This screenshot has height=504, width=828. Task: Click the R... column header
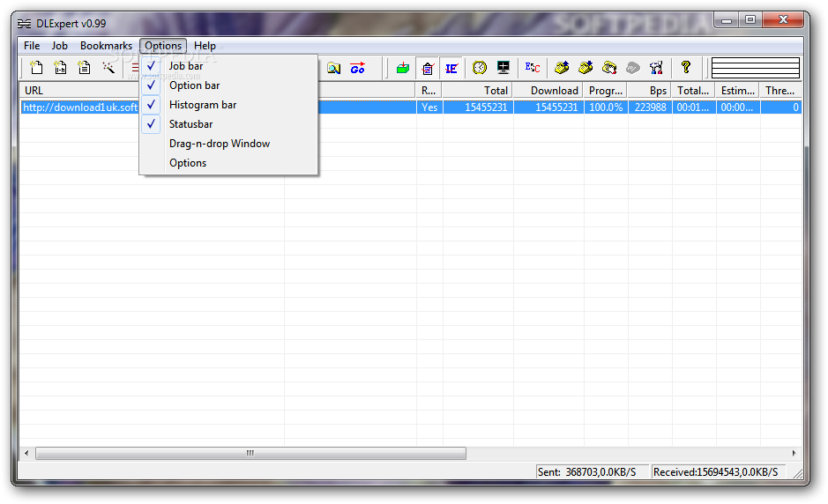click(x=429, y=90)
